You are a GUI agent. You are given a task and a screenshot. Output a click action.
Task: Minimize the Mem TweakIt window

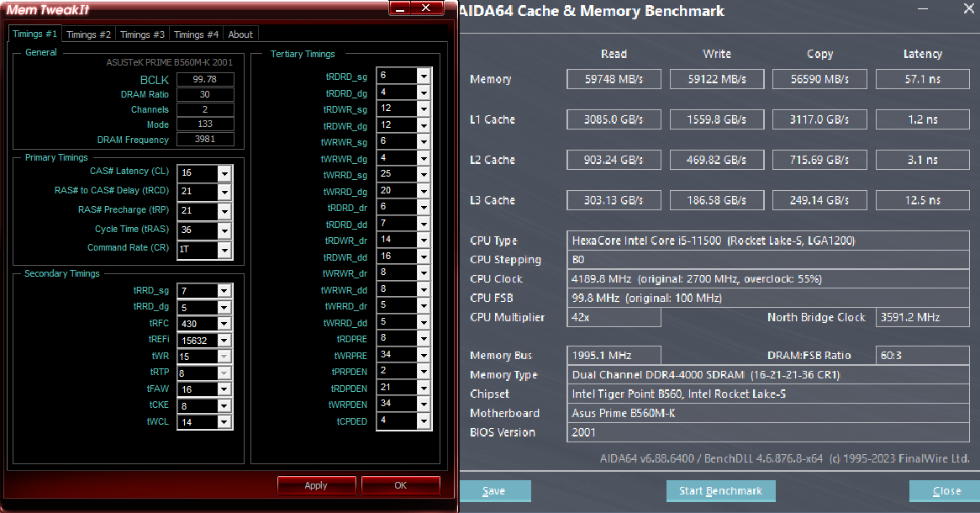pos(399,8)
